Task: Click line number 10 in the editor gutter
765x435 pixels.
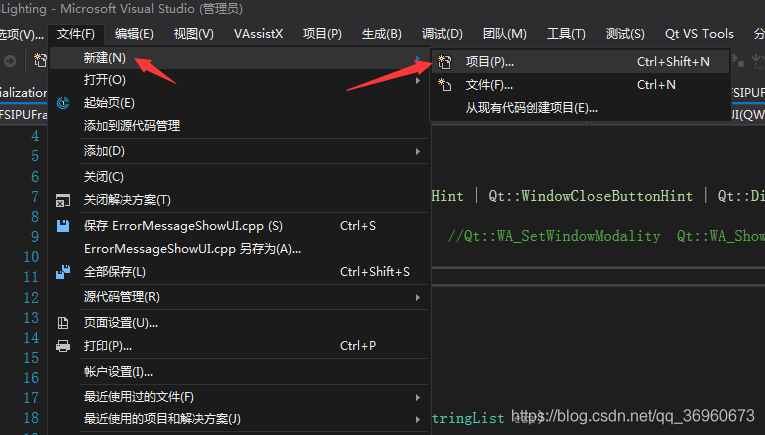Action: pyautogui.click(x=31, y=257)
